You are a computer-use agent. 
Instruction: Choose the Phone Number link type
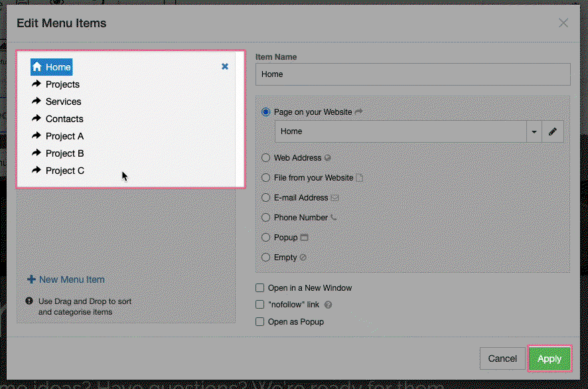[265, 217]
